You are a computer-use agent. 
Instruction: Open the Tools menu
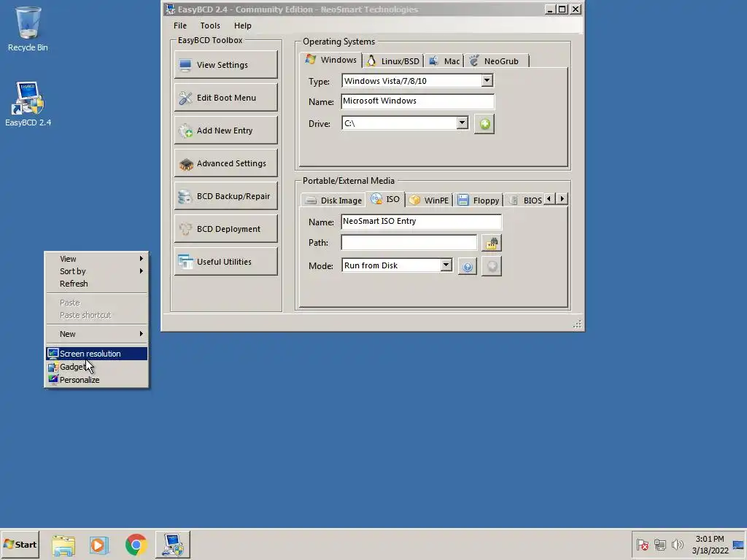tap(210, 26)
